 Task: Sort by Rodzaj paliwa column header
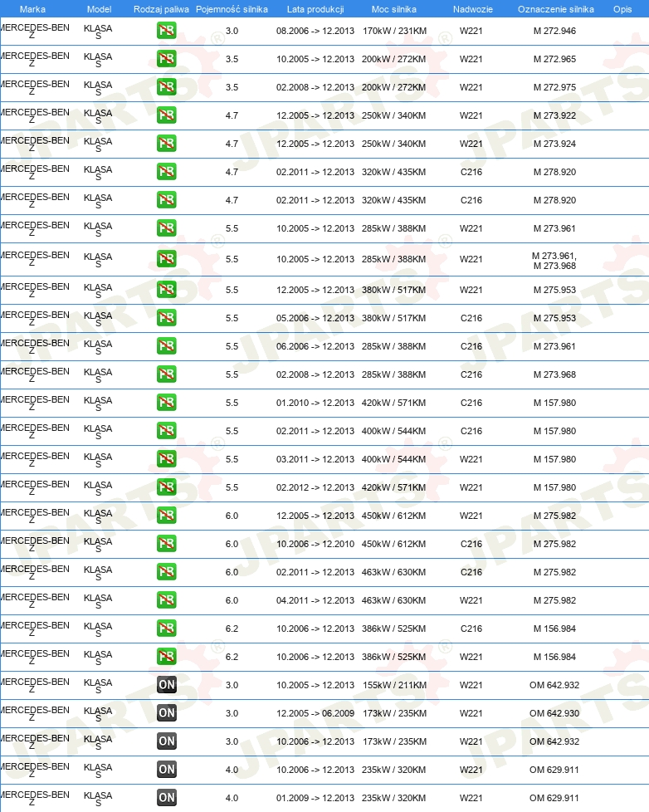(x=161, y=9)
